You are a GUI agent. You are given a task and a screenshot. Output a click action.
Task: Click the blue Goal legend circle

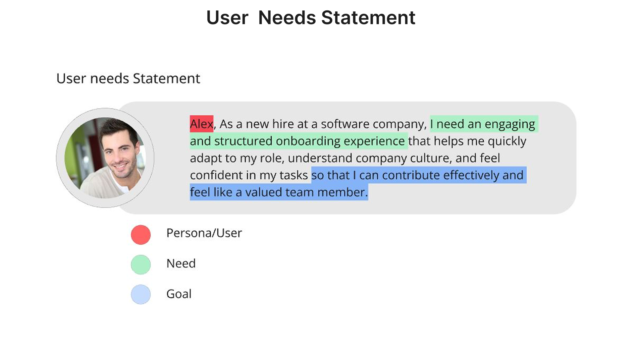141,294
